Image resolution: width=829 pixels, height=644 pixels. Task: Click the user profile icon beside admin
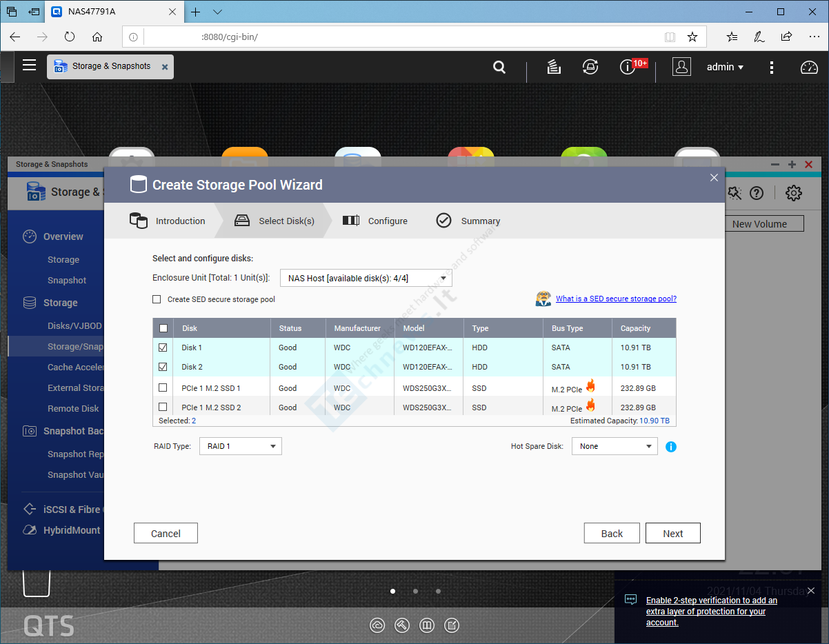(x=681, y=67)
